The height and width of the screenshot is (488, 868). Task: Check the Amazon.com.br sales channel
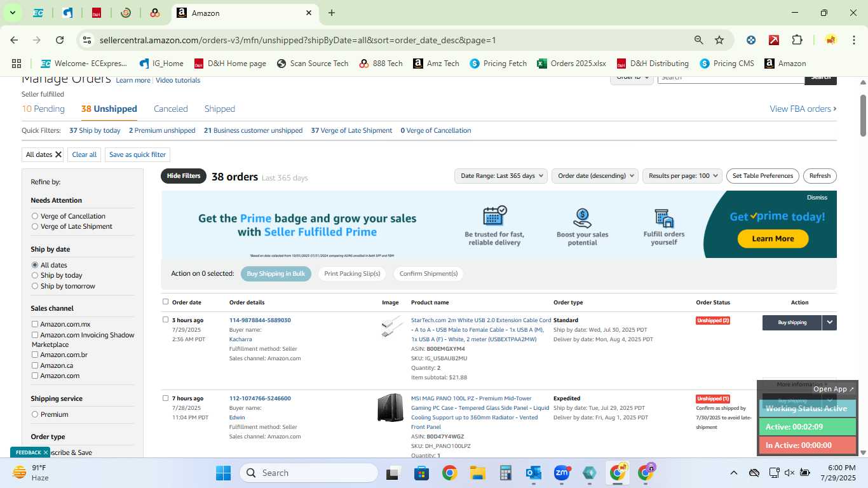[x=35, y=355]
